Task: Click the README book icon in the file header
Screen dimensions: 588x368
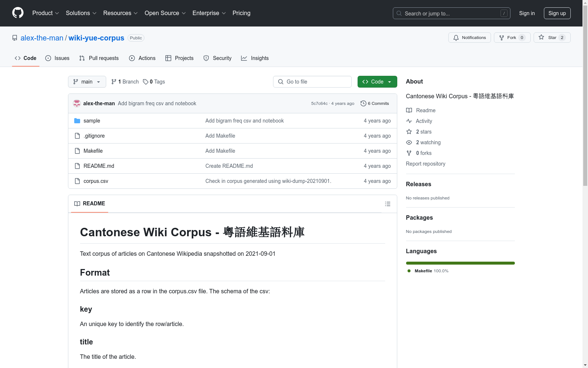Action: click(77, 204)
